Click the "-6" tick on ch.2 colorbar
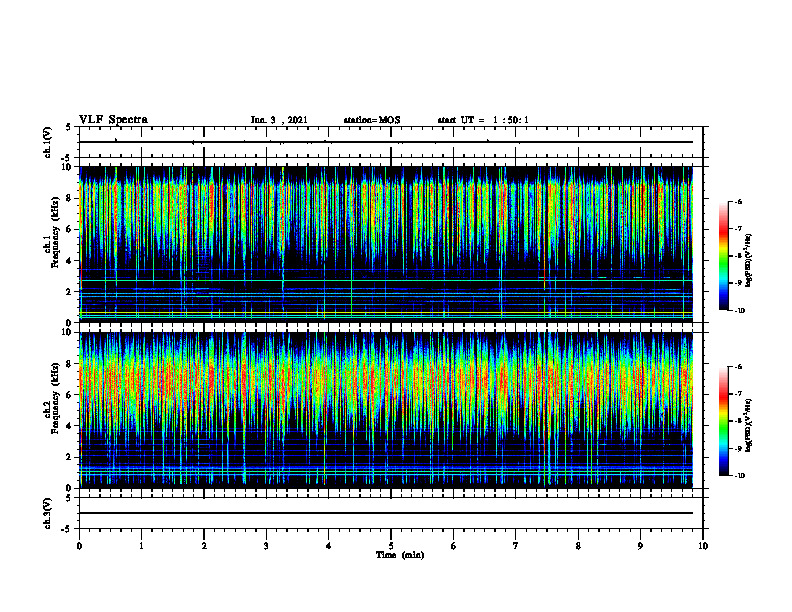 pyautogui.click(x=738, y=367)
